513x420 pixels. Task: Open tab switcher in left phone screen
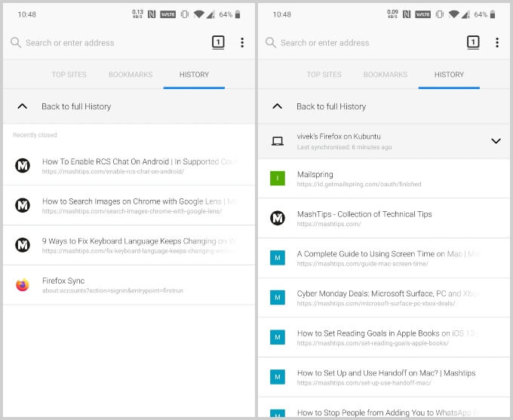(x=218, y=42)
